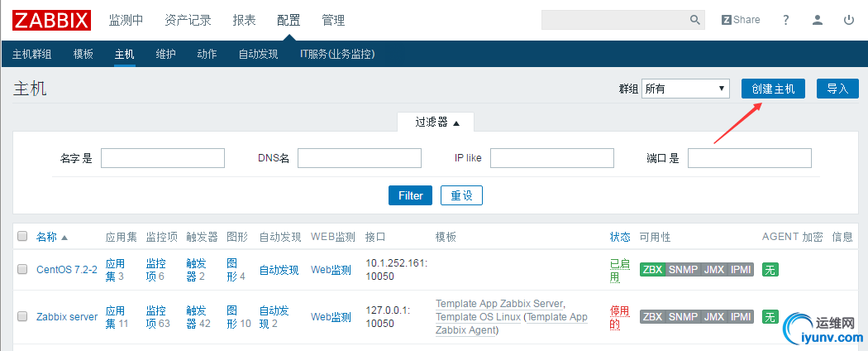Open the CentOS 7.2-2 host link
The image size is (868, 351).
67,270
